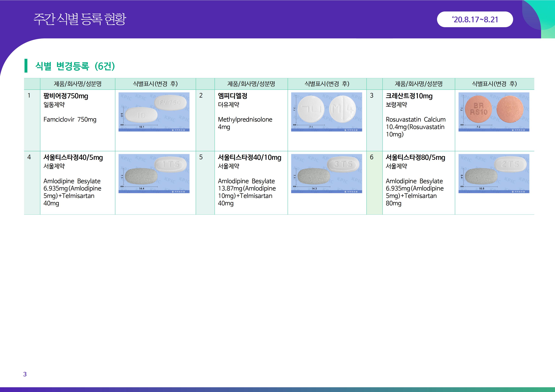
Task: Click Famciclovir 750mg ingredient text
Action: pos(70,119)
